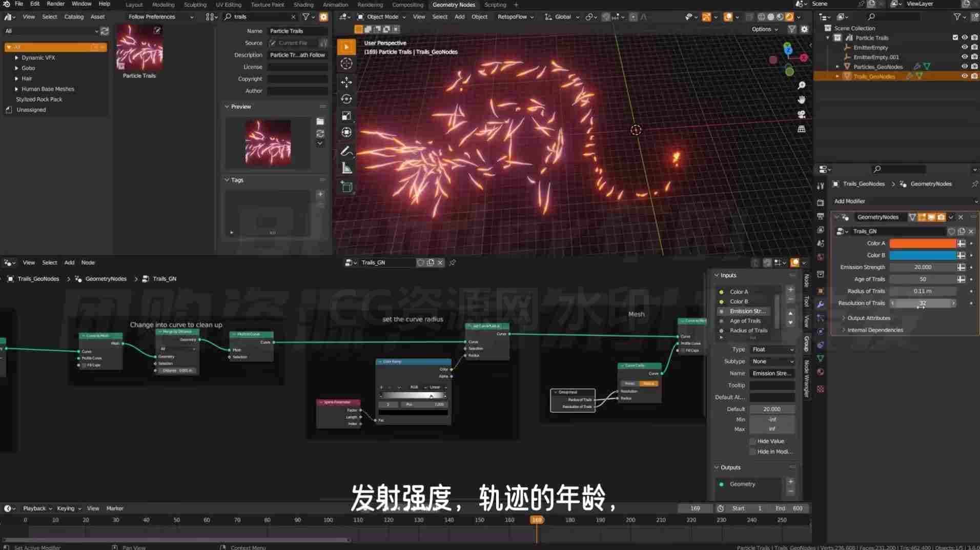Open the Playback menu in timeline
The width and height of the screenshot is (980, 550).
coord(37,508)
